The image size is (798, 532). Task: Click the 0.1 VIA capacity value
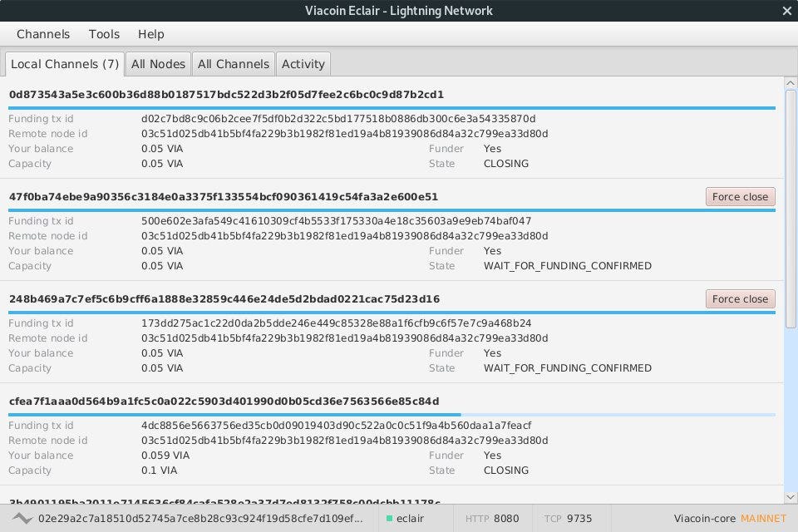coord(160,470)
